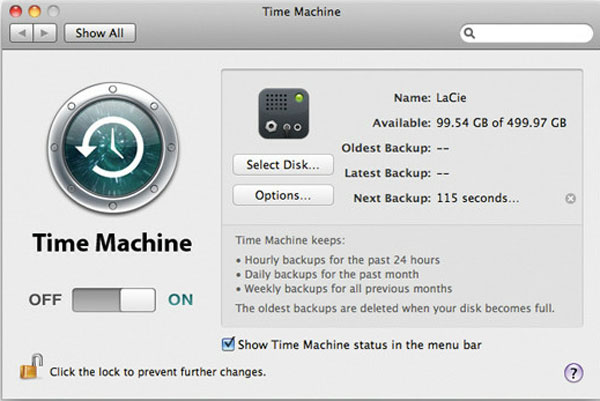Click the ON label beside the switch
This screenshot has height=401, width=600.
pos(181,299)
